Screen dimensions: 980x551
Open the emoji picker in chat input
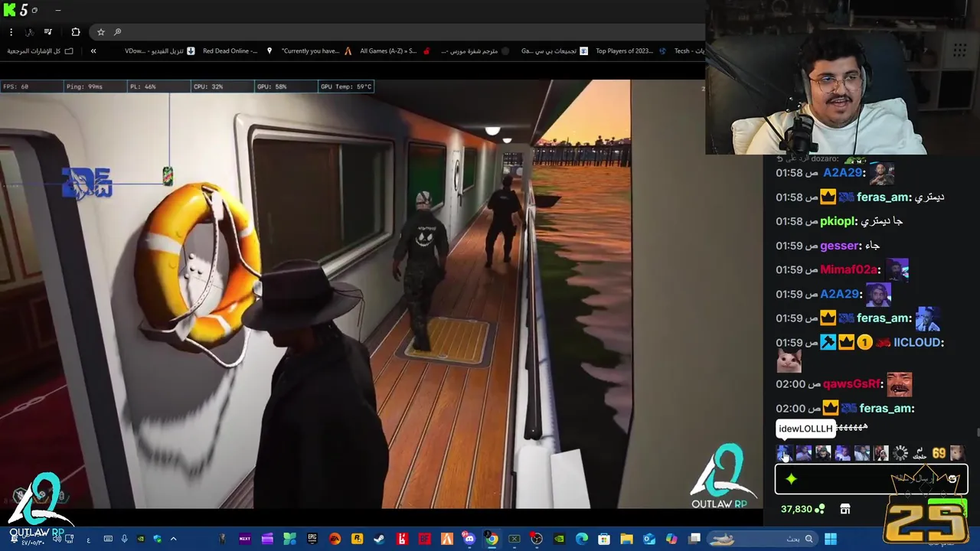tap(952, 479)
